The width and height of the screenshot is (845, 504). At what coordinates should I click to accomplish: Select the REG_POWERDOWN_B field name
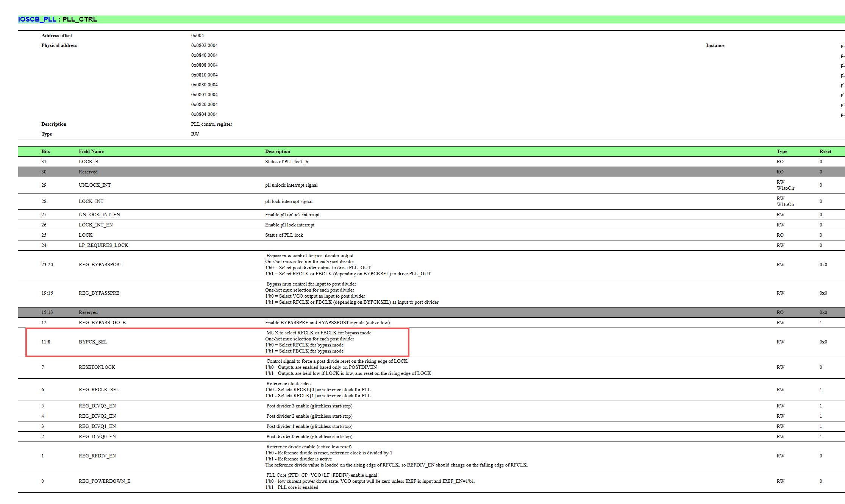[105, 481]
